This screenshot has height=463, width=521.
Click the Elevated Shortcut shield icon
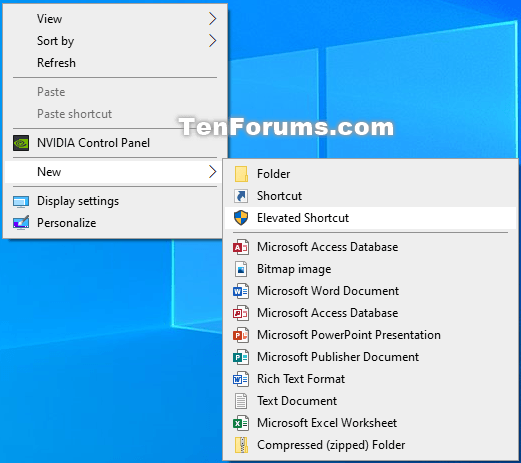click(241, 218)
